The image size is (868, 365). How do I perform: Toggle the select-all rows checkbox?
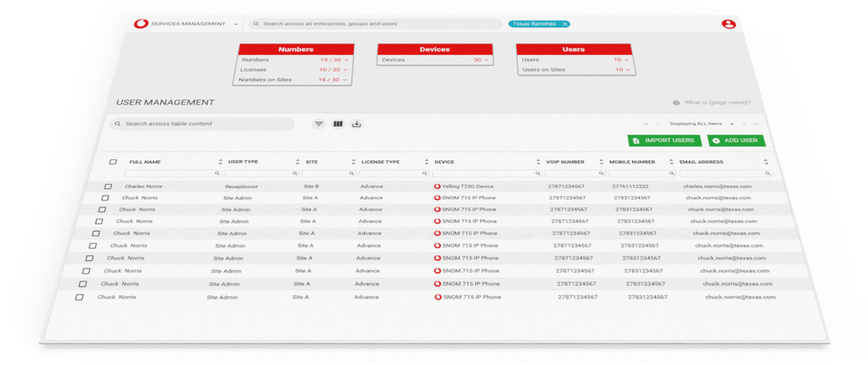[x=113, y=162]
